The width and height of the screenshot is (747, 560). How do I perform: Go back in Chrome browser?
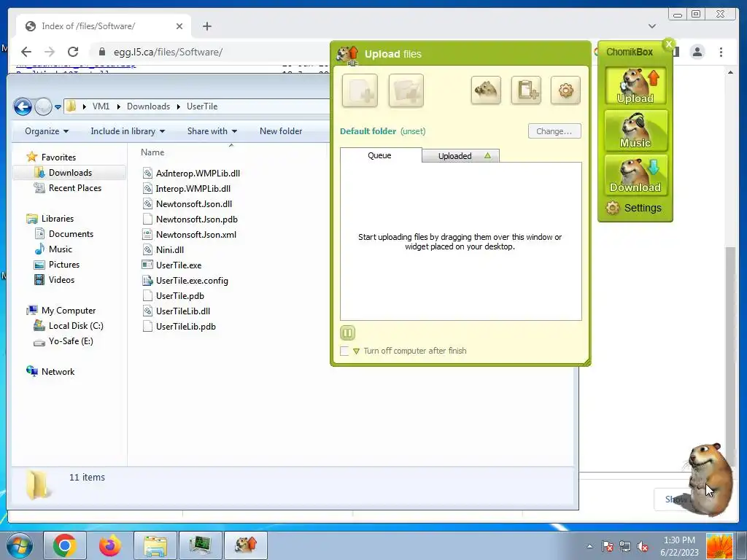tap(26, 52)
